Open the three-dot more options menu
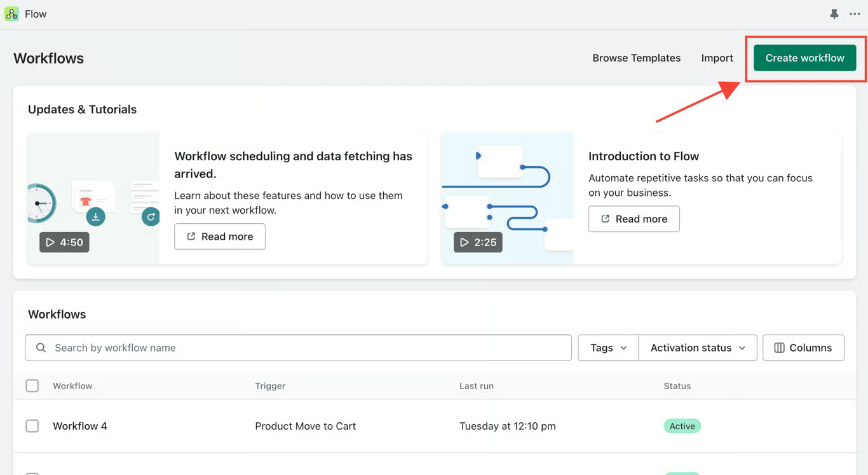This screenshot has width=868, height=475. point(855,14)
